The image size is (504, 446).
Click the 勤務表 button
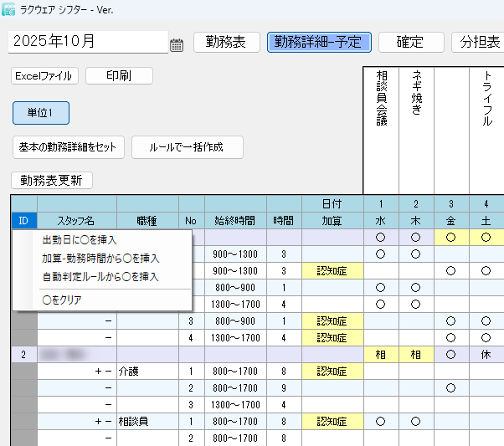pos(226,42)
